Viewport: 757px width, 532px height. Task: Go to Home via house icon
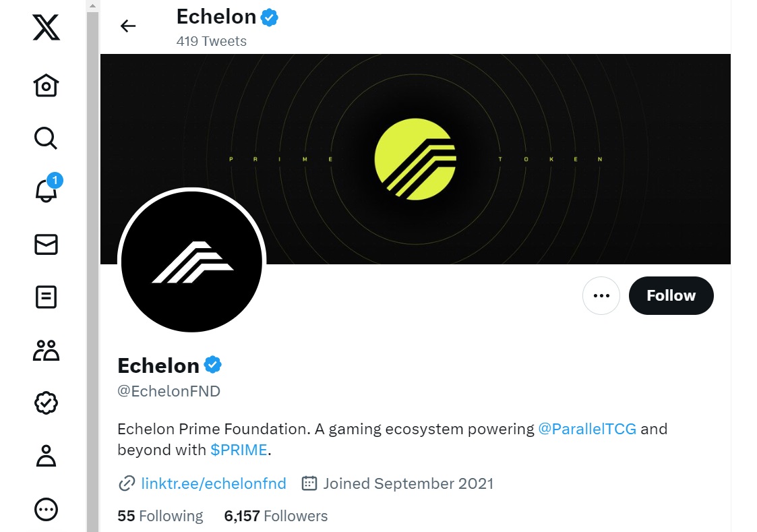[47, 86]
